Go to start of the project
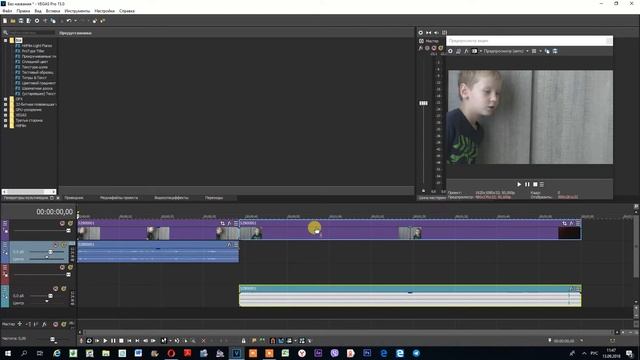This screenshot has width=640, height=360. click(x=129, y=341)
